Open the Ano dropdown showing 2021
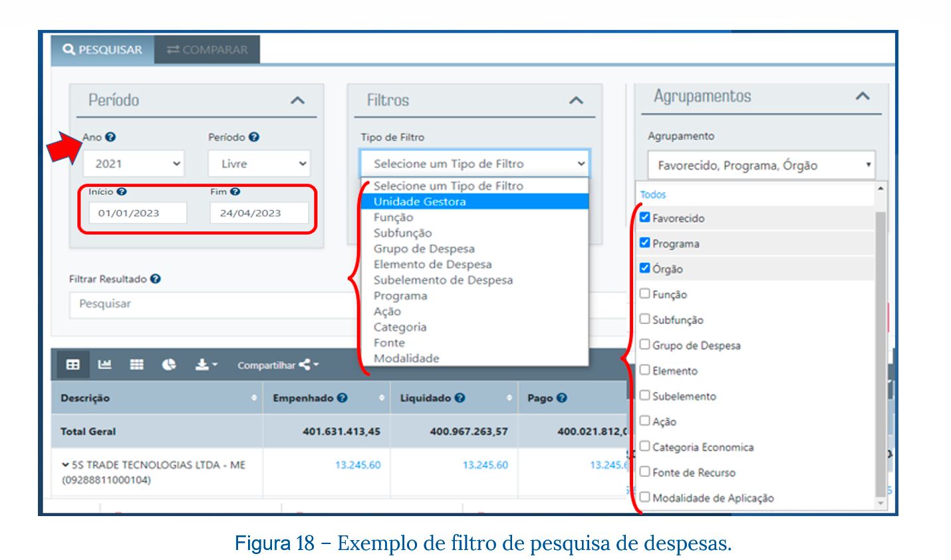 [134, 164]
